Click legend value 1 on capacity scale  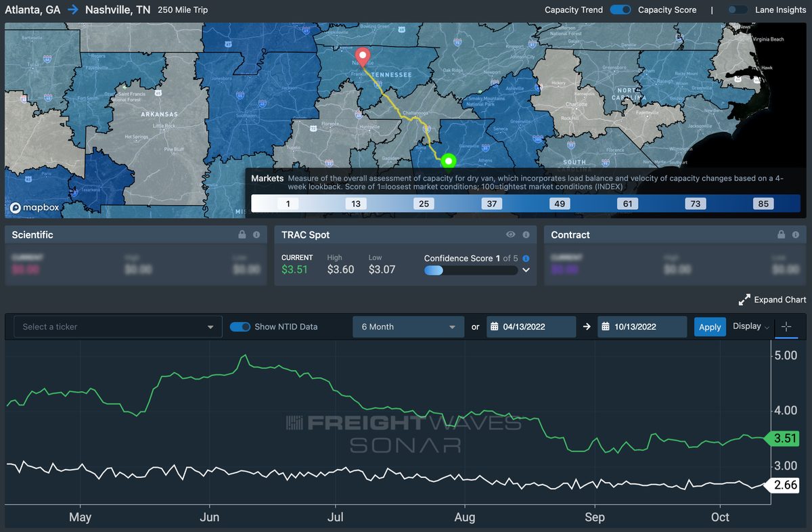click(288, 204)
